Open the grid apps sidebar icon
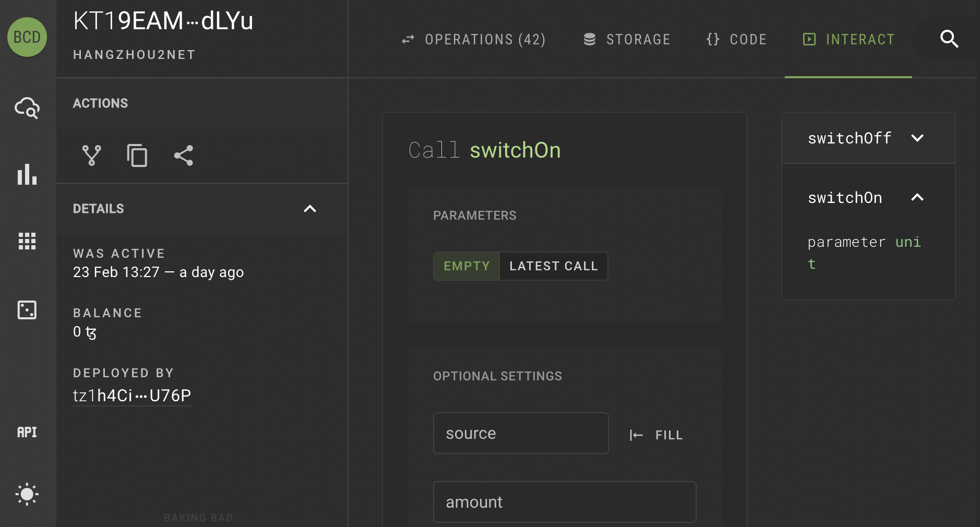Viewport: 980px width, 527px height. [27, 241]
